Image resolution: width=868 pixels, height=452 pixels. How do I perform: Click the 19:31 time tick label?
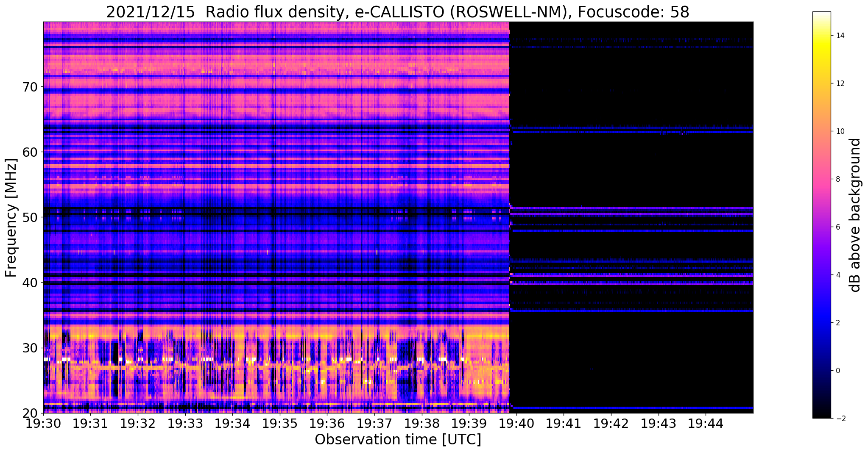91,423
